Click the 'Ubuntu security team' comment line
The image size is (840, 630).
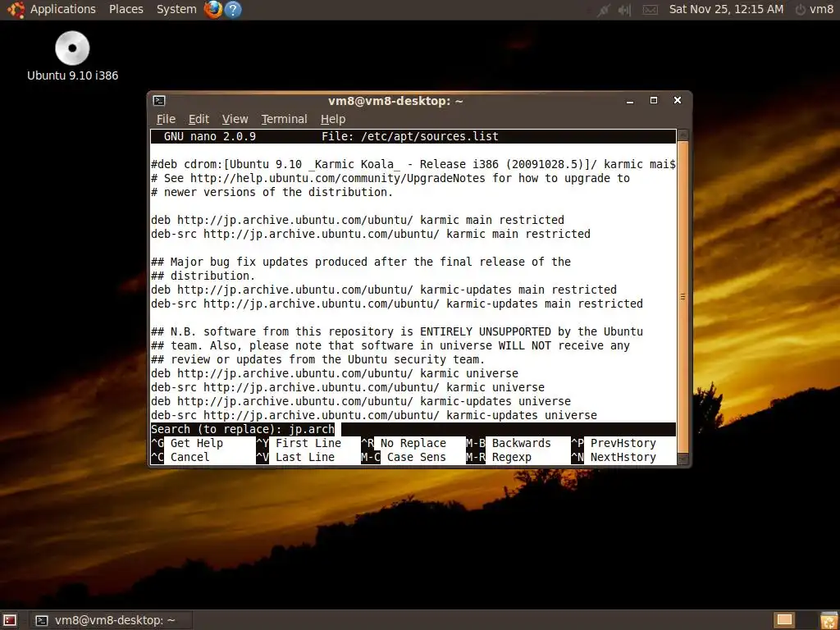318,359
